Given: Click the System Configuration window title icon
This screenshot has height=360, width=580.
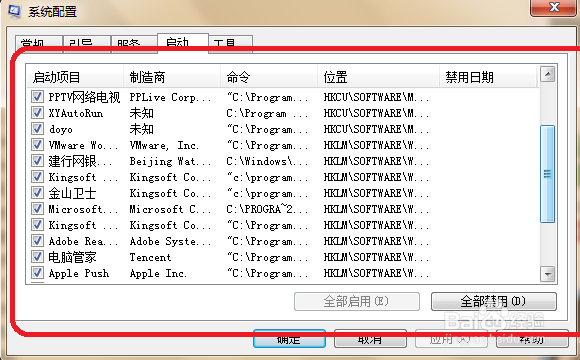Looking at the screenshot, I should 14,11.
